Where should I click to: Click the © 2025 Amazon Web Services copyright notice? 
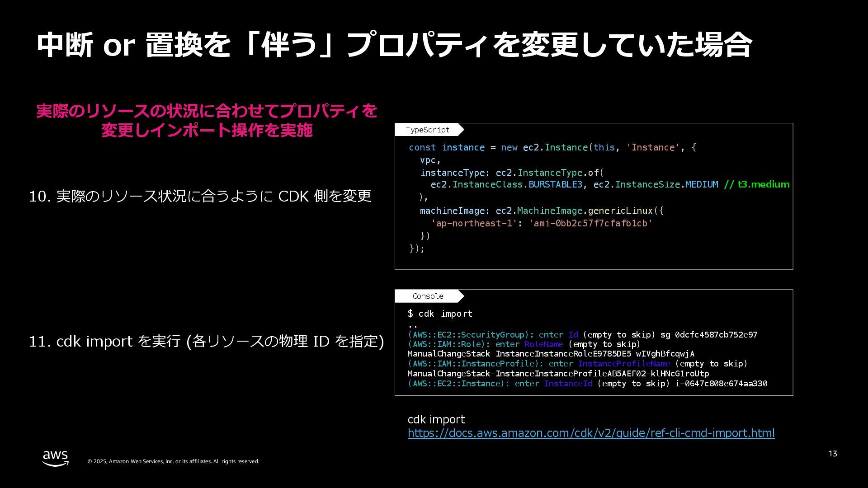point(173,461)
